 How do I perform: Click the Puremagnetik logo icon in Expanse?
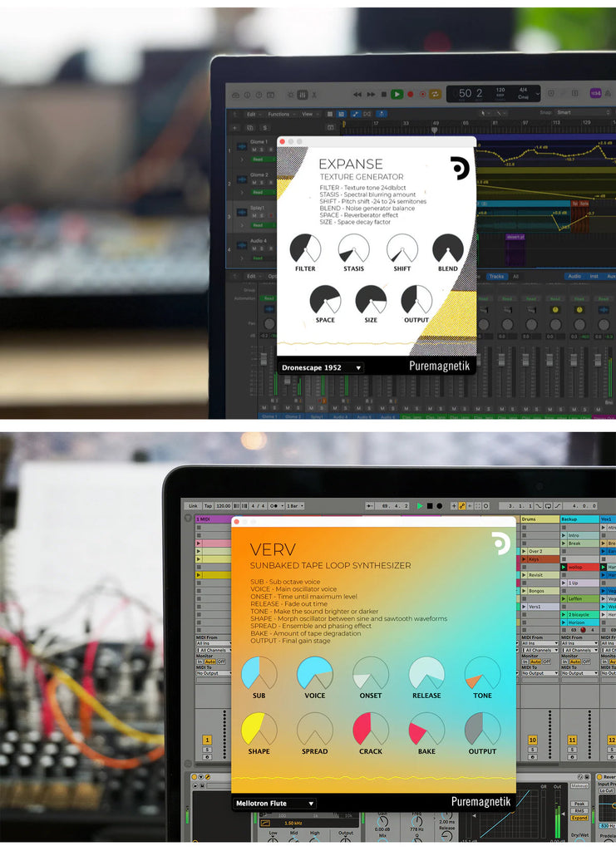pos(459,168)
